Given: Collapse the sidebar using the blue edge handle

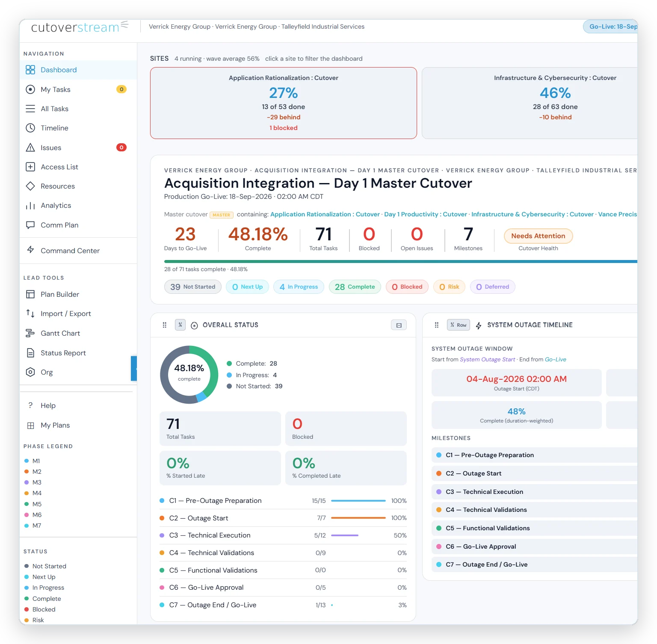Looking at the screenshot, I should [134, 368].
